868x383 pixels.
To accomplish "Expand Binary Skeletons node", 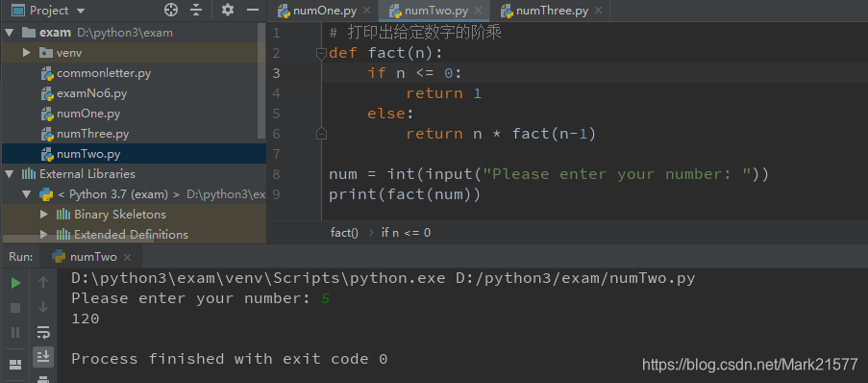I will [x=44, y=215].
